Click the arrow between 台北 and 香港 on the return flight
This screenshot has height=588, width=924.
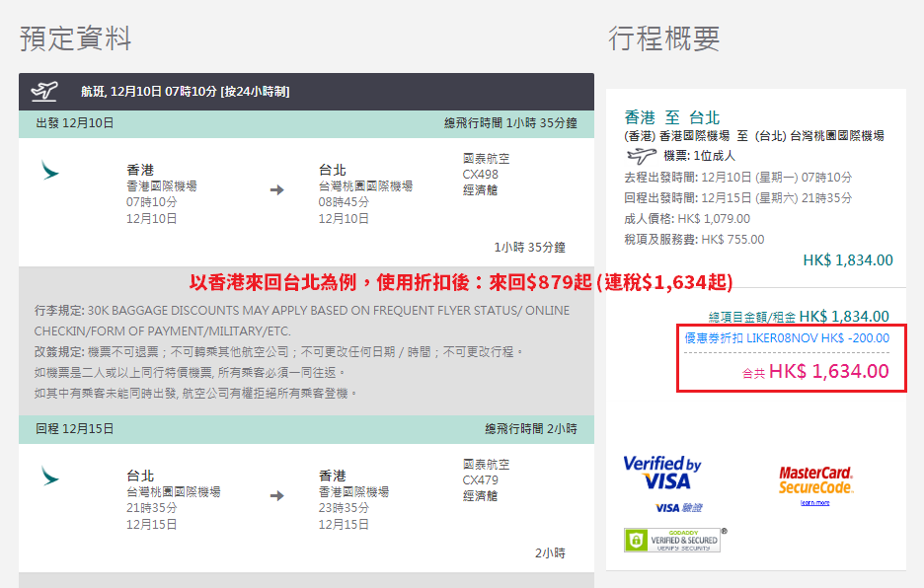277,495
